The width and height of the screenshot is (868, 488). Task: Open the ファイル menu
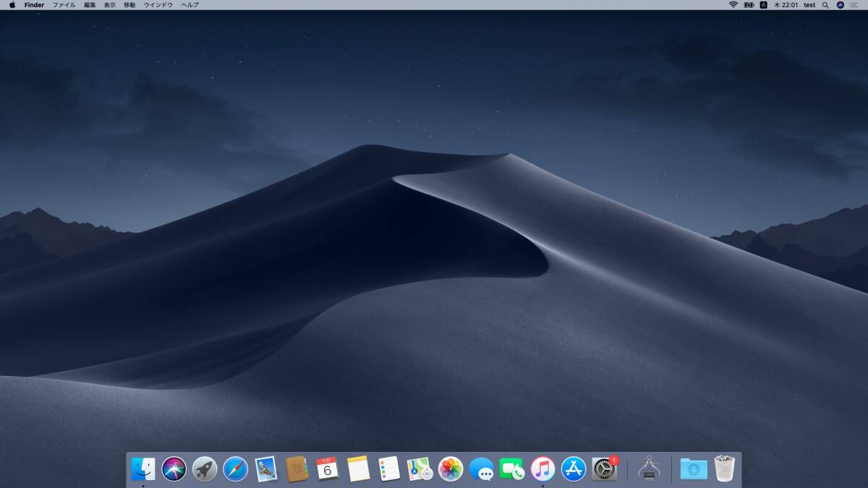click(x=64, y=5)
